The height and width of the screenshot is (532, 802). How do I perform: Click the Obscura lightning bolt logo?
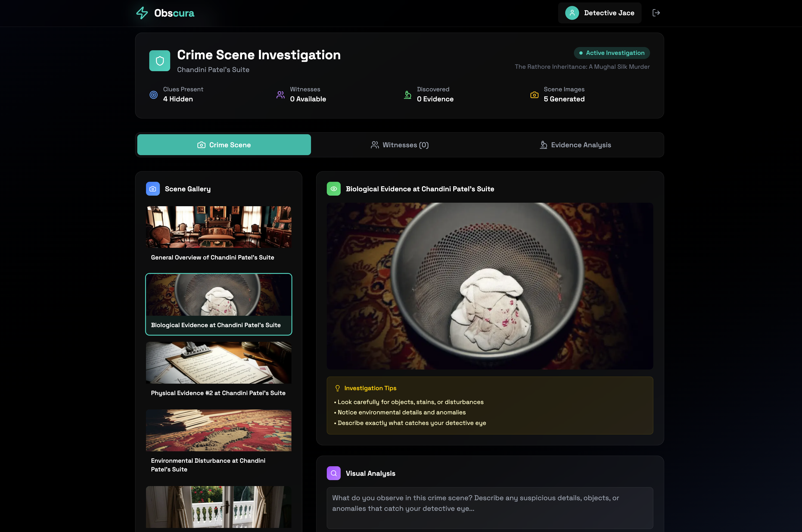[142, 13]
